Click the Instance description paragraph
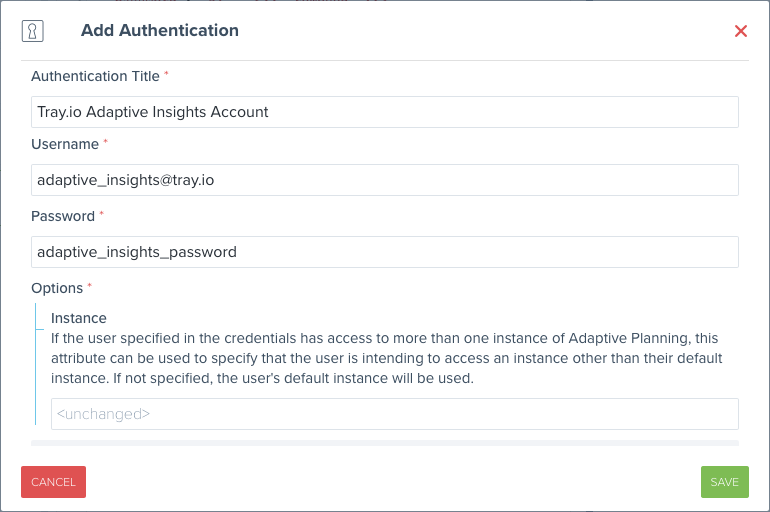 pos(385,359)
